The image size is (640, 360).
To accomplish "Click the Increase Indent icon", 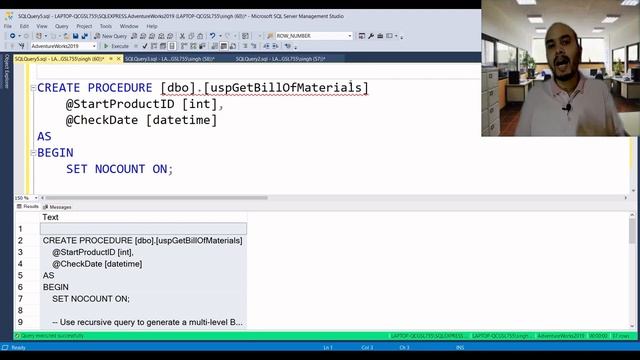I will click(x=276, y=46).
